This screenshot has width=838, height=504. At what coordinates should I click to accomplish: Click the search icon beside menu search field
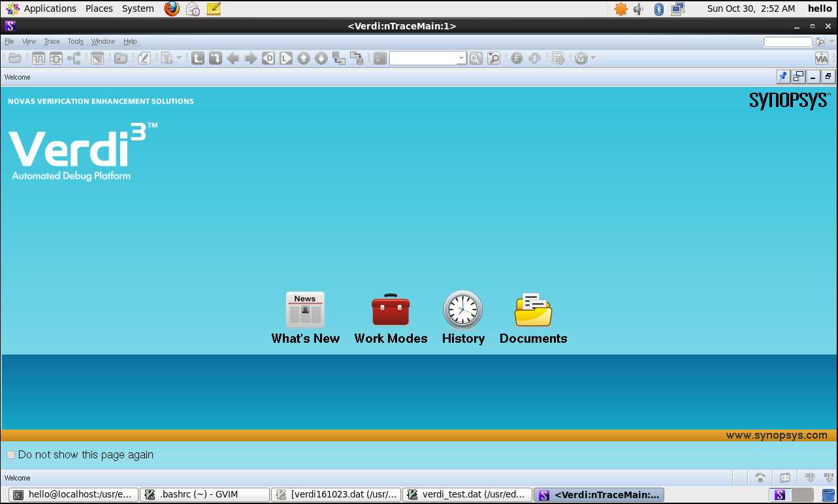[820, 42]
